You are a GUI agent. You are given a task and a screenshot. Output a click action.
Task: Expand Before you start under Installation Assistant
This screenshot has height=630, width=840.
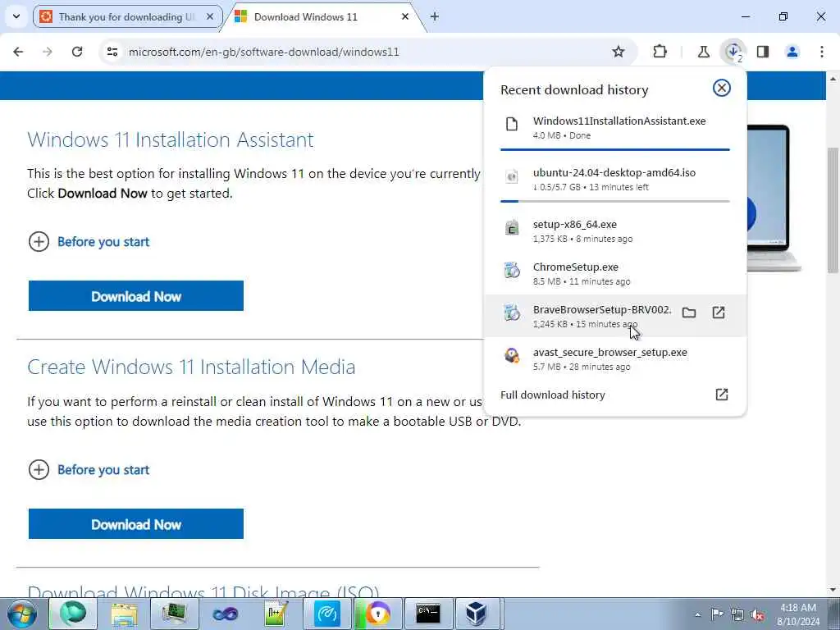89,242
